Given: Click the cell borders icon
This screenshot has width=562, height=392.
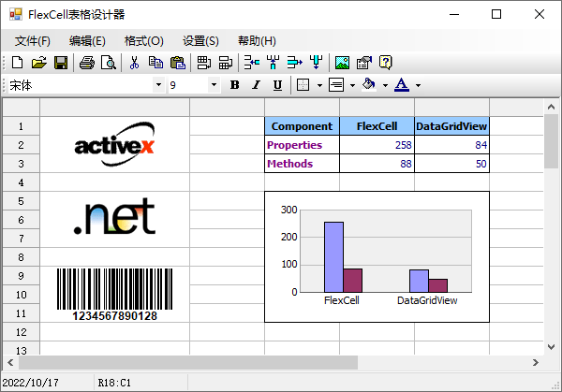Looking at the screenshot, I should (x=303, y=85).
